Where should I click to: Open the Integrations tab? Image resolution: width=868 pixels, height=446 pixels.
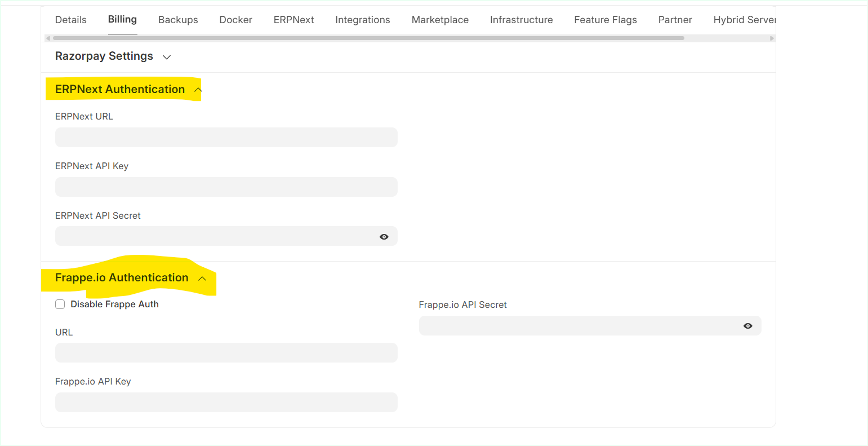[x=363, y=20]
